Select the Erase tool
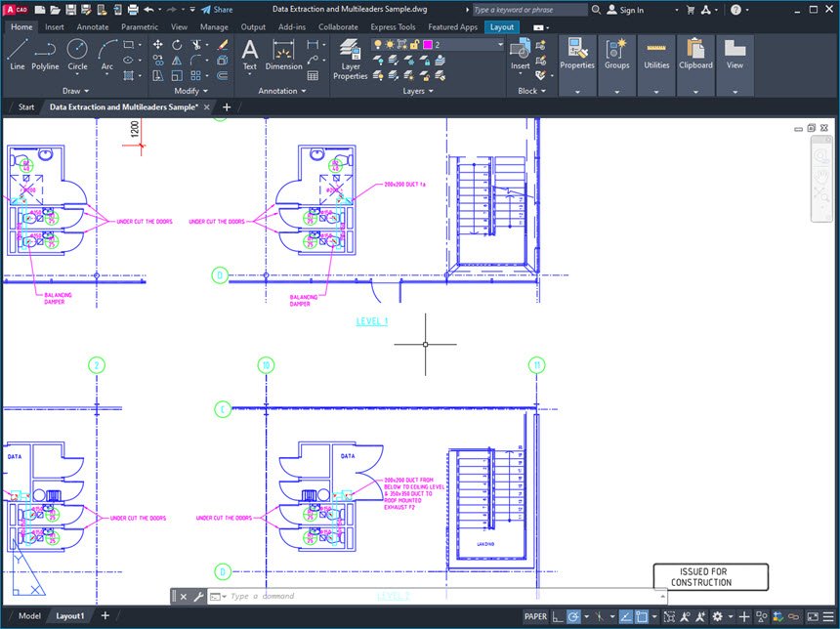 point(223,45)
